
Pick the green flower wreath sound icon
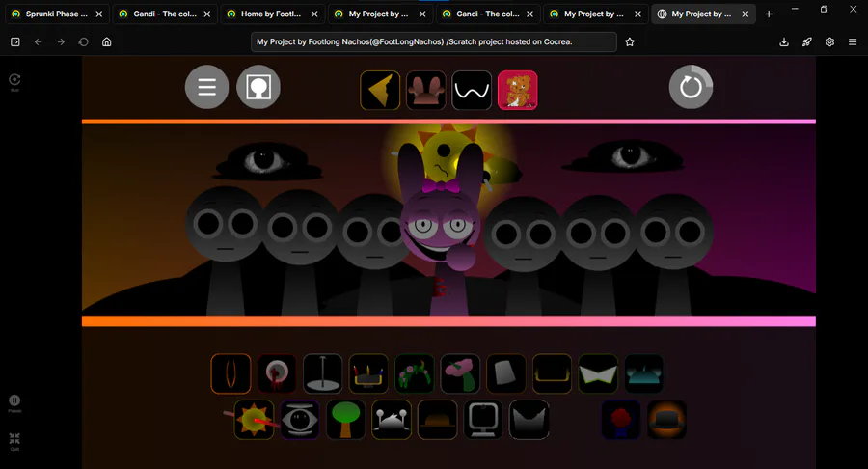[415, 373]
